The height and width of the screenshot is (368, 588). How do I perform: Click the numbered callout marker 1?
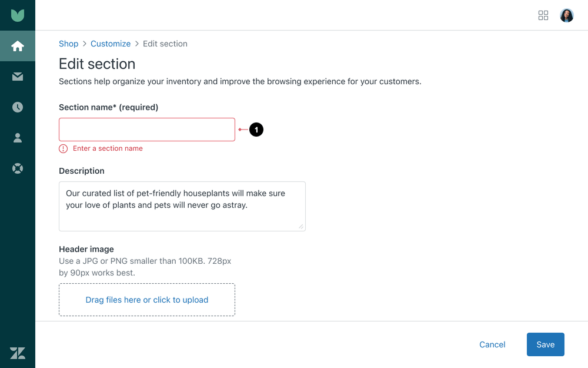(x=257, y=130)
